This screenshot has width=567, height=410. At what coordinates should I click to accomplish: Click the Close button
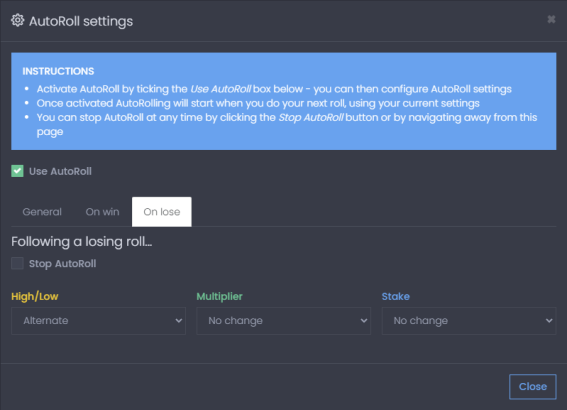[533, 386]
